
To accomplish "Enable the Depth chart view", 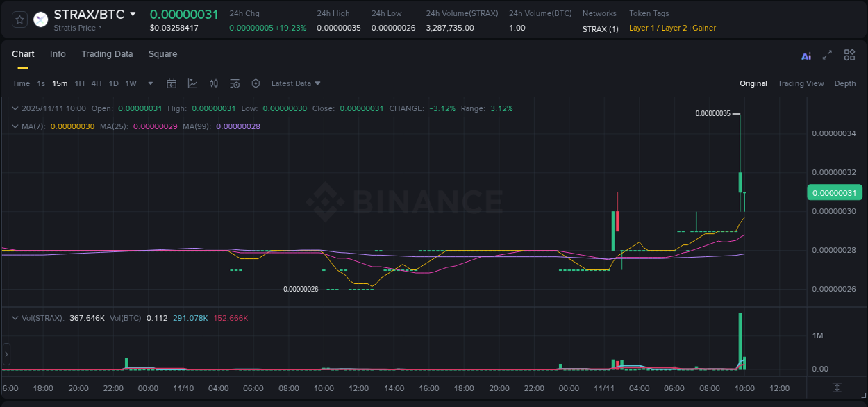I will click(844, 83).
